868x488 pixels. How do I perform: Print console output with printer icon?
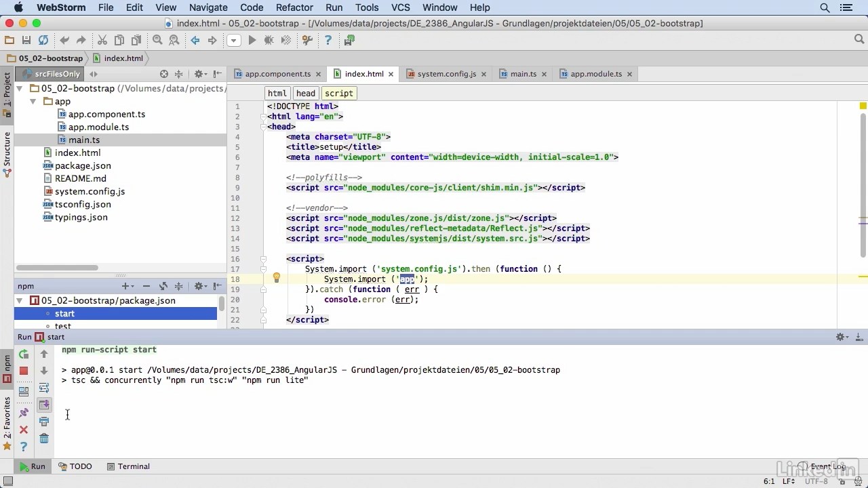click(44, 422)
